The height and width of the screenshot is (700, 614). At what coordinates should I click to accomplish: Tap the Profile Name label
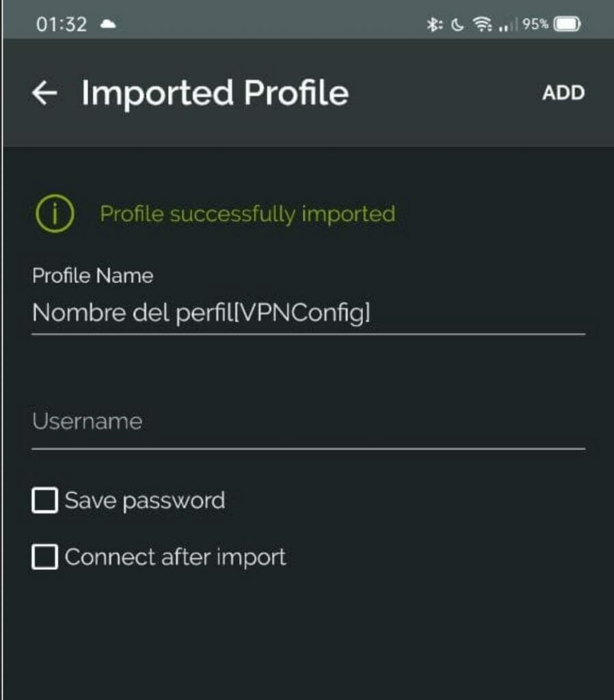click(93, 275)
